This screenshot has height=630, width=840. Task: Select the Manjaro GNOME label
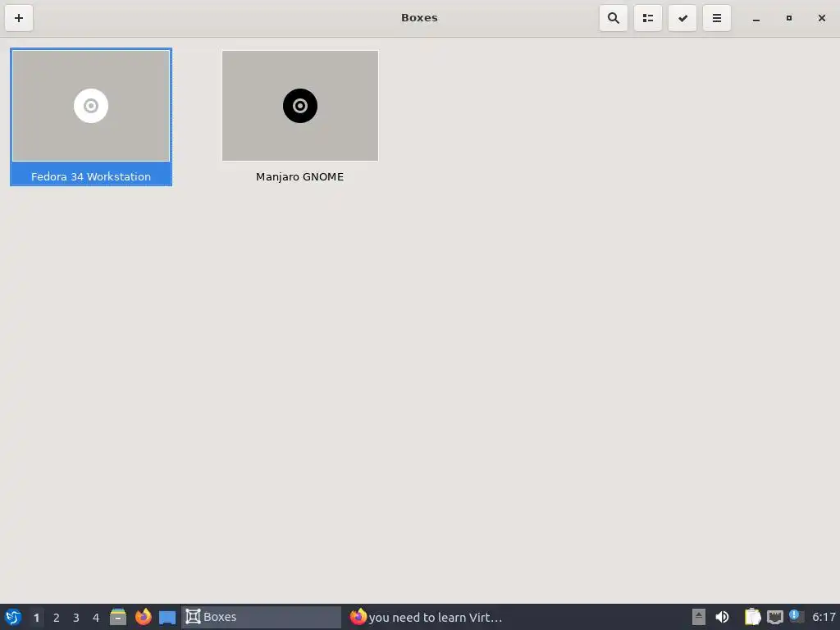[x=300, y=177]
